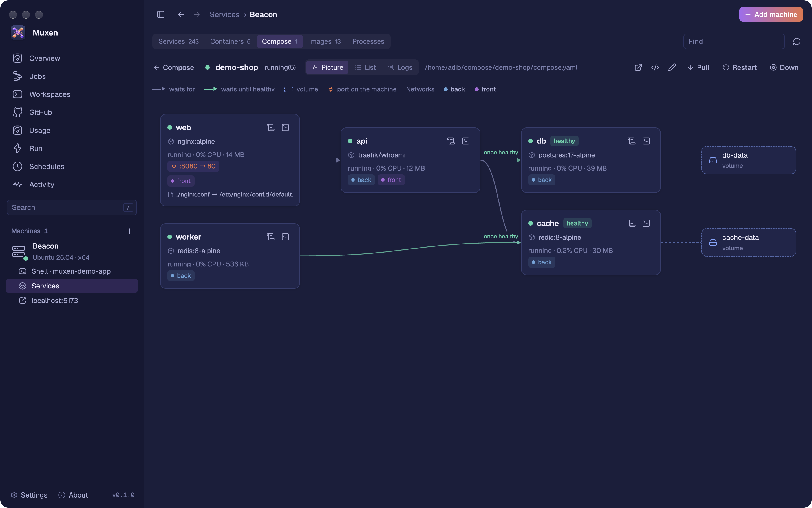
Task: Open logs icon on worker card
Action: [270, 237]
